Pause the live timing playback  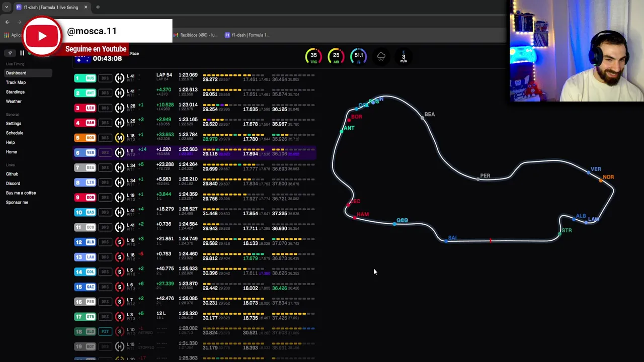(x=22, y=53)
